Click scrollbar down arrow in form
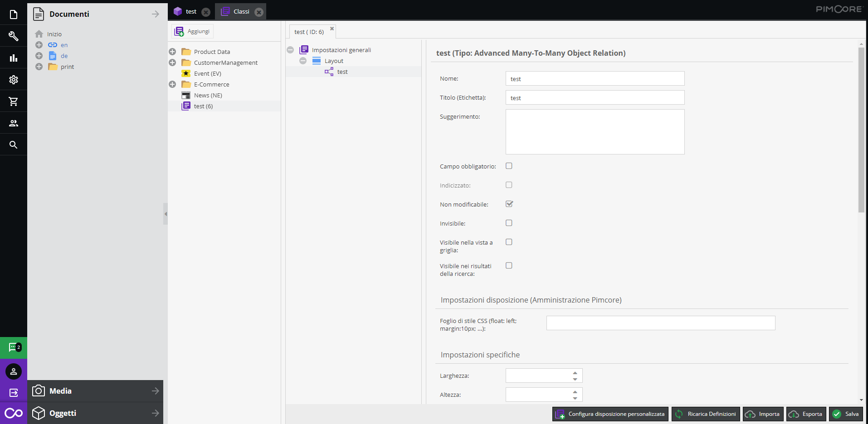Viewport: 868px width, 424px height. (861, 400)
